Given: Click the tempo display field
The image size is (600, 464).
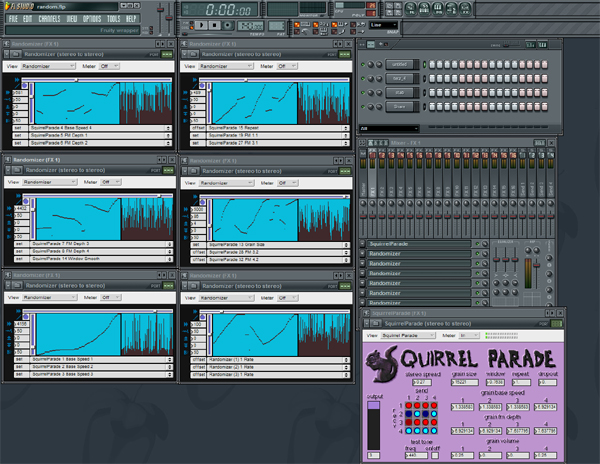Looking at the screenshot, I should click(251, 26).
